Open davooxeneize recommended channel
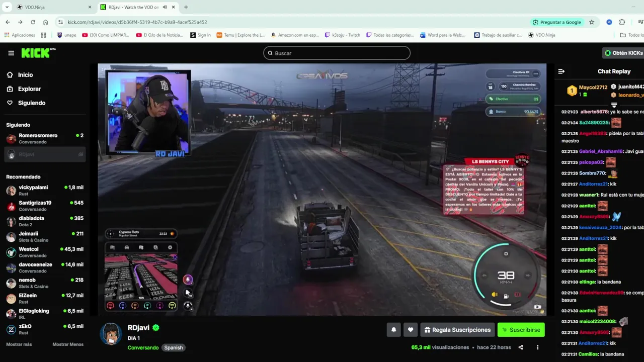Screen dimensions: 644x362 tap(44, 267)
